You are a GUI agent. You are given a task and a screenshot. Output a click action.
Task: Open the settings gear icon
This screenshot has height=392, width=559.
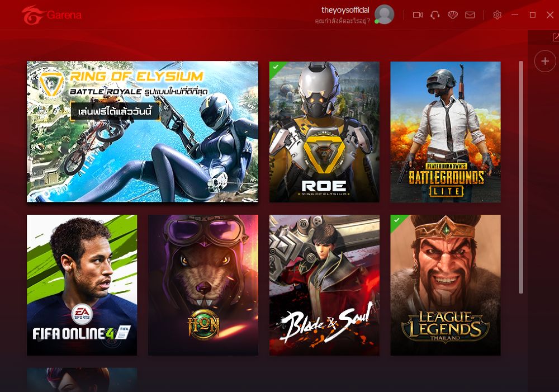[497, 15]
